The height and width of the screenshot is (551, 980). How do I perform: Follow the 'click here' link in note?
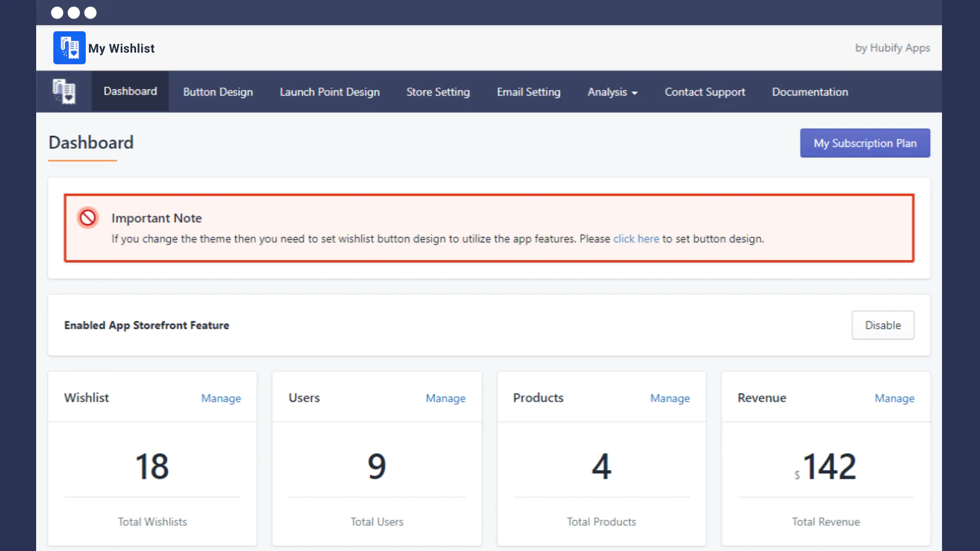636,239
